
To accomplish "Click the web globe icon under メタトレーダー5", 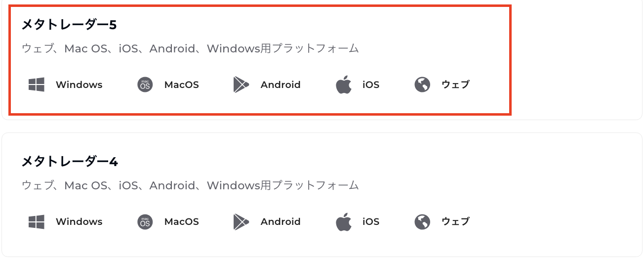I will [422, 85].
